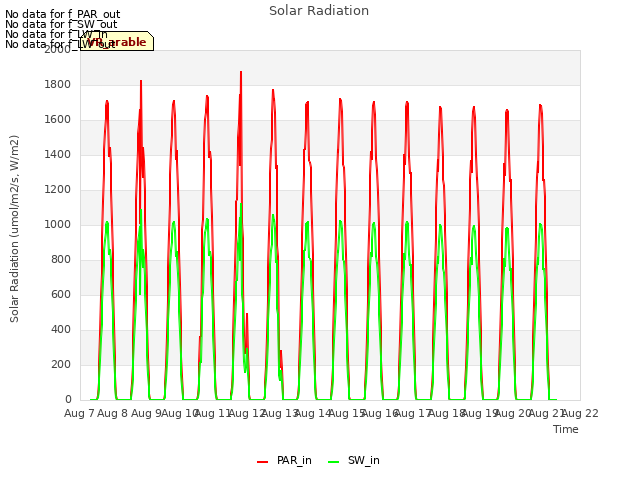Click the 600 y-axis tick label
The height and width of the screenshot is (480, 640).
[x=61, y=294]
